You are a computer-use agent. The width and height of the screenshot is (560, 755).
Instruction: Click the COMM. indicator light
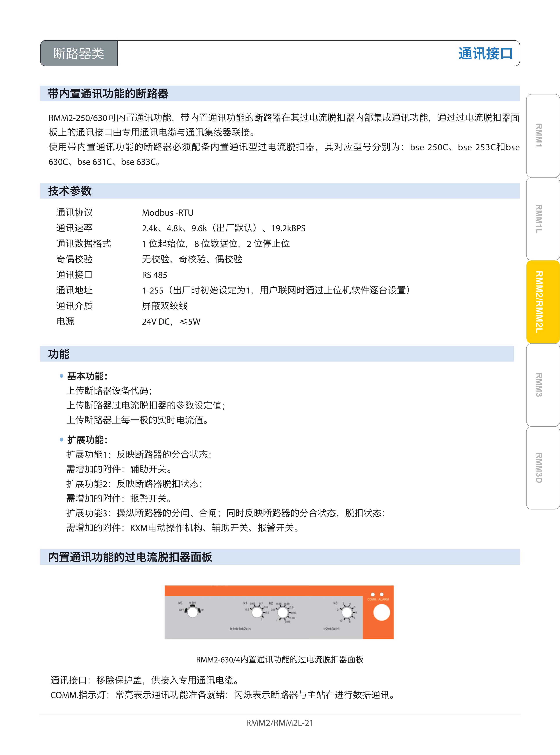click(x=373, y=594)
